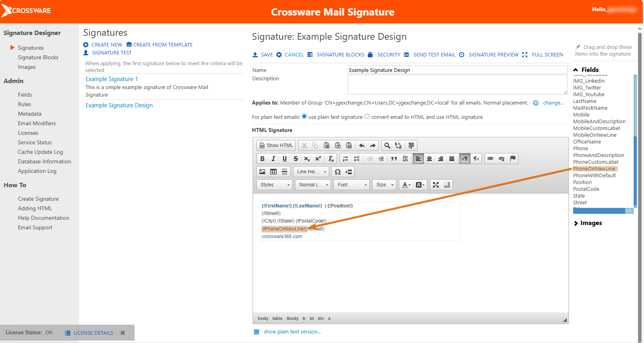Select 'use plain text signature' radio button

tap(304, 116)
